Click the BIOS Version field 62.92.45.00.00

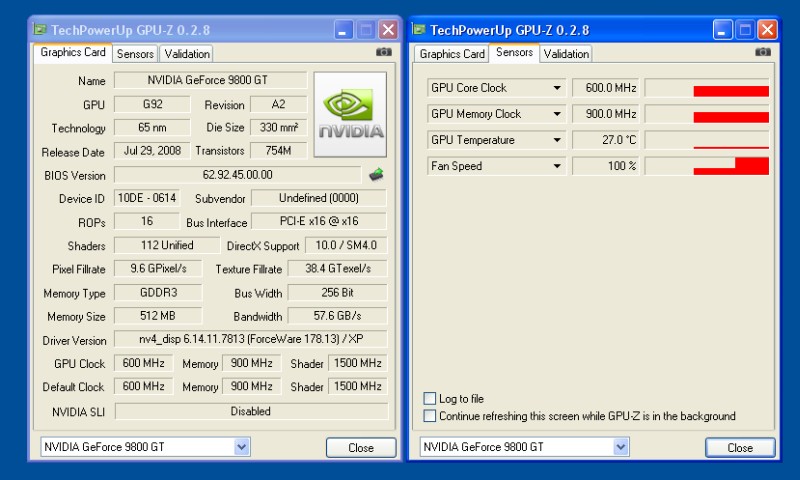point(237,175)
